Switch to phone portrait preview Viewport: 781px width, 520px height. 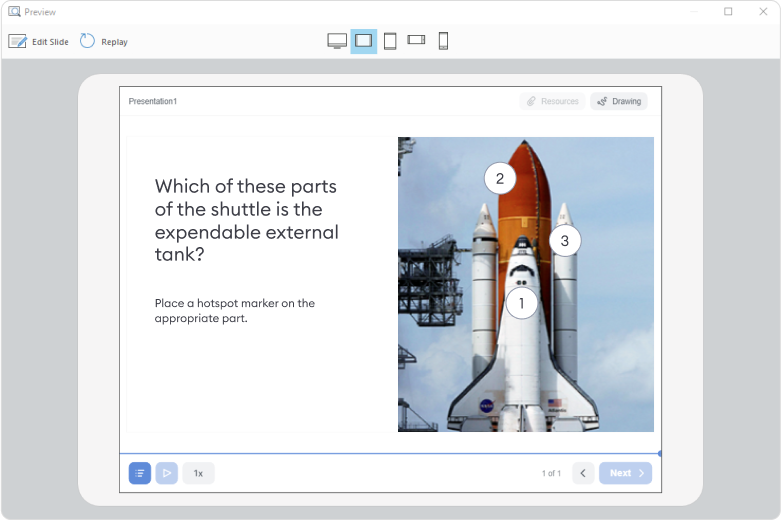click(443, 41)
